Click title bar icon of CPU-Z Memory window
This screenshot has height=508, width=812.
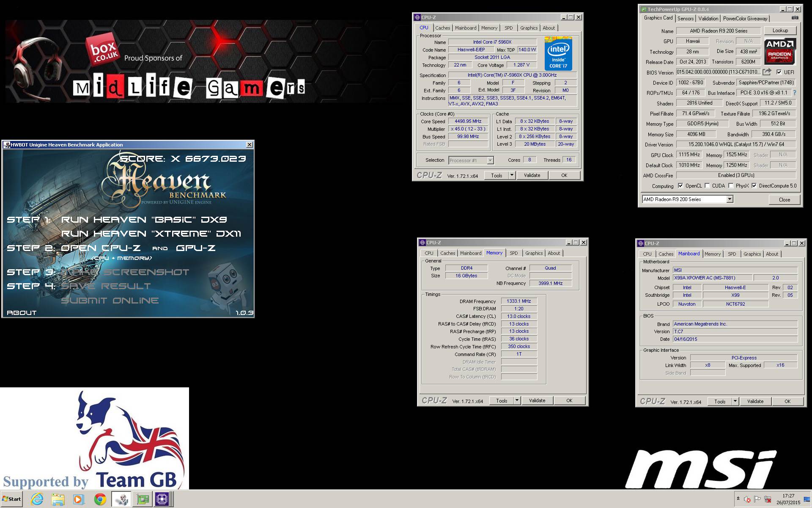tap(422, 243)
